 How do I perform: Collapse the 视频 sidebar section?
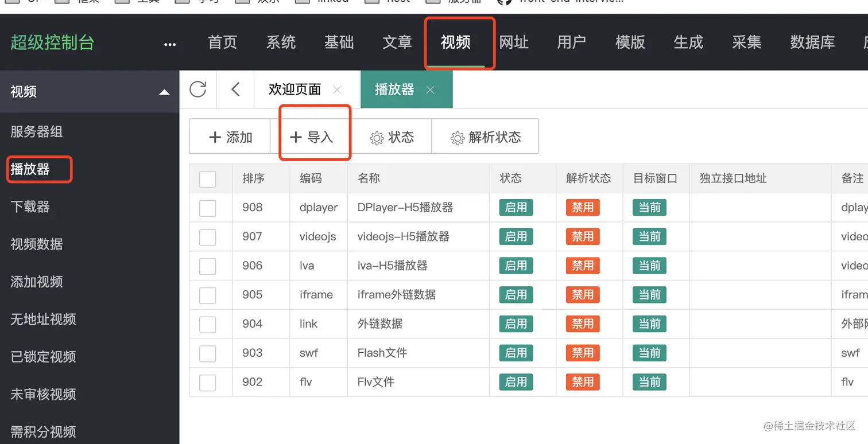tap(164, 92)
